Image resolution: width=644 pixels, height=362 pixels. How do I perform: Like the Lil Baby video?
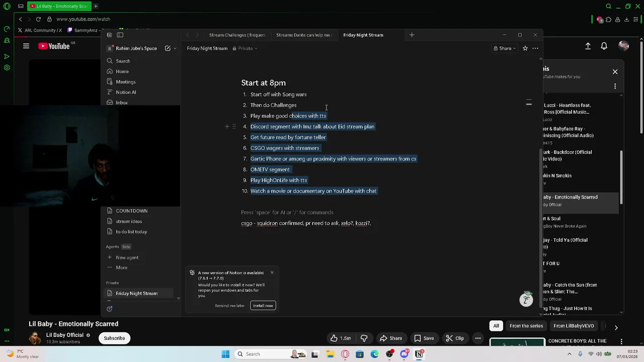click(x=341, y=338)
